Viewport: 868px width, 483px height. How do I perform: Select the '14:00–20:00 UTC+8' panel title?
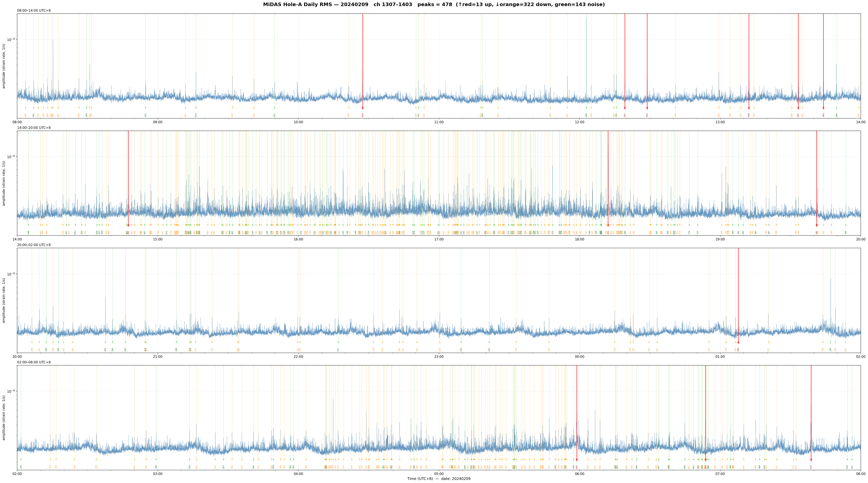pos(34,128)
